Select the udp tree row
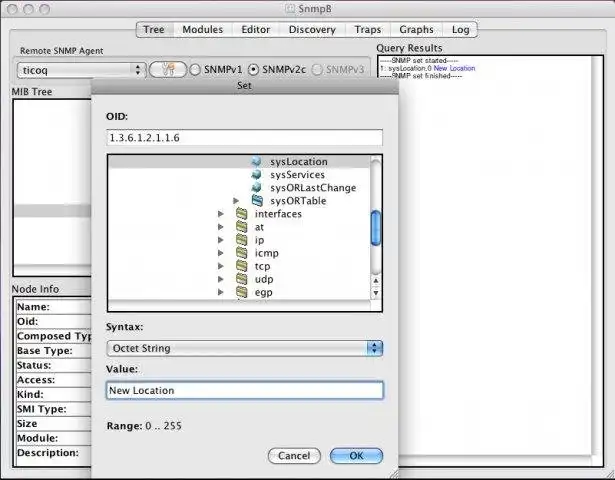Image resolution: width=615 pixels, height=480 pixels. tap(238, 279)
